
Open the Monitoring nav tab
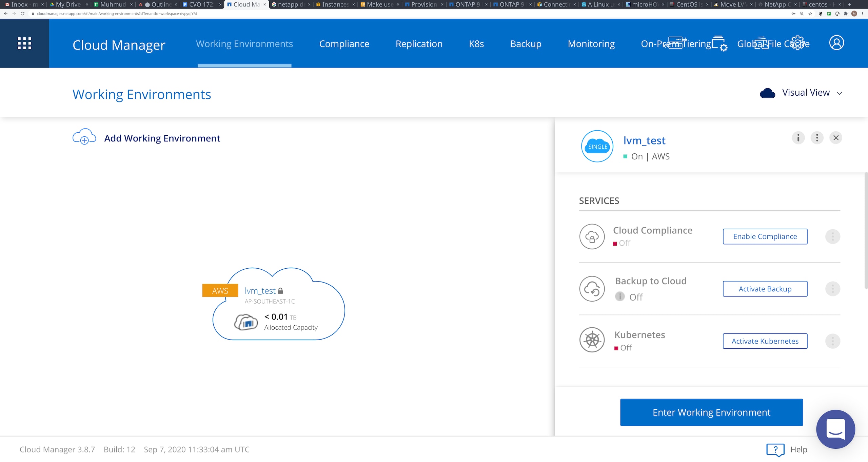pyautogui.click(x=591, y=44)
